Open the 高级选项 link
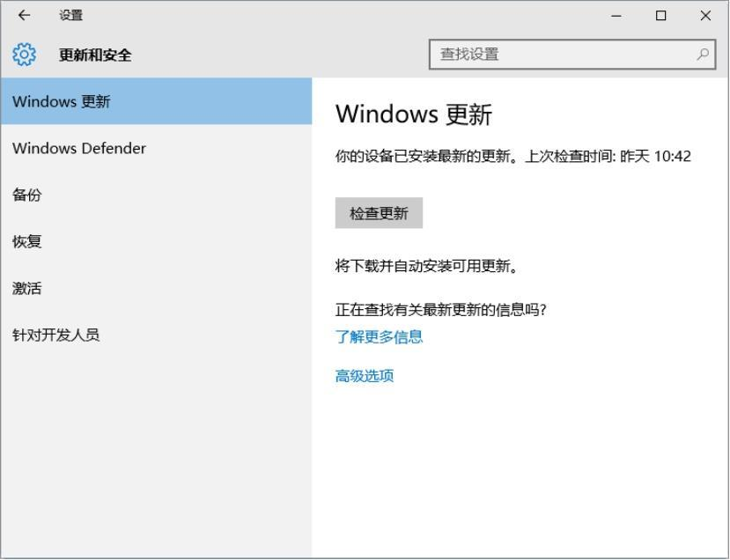This screenshot has width=730, height=560. pos(364,376)
